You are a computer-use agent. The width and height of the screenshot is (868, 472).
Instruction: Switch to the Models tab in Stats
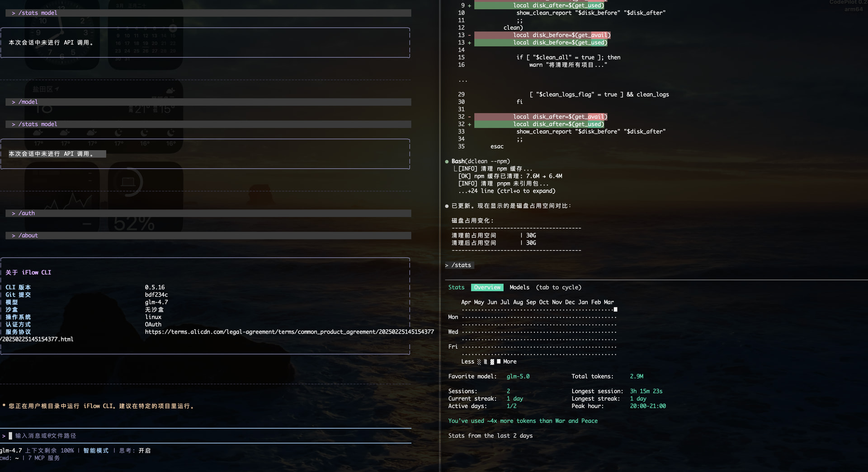tap(519, 288)
